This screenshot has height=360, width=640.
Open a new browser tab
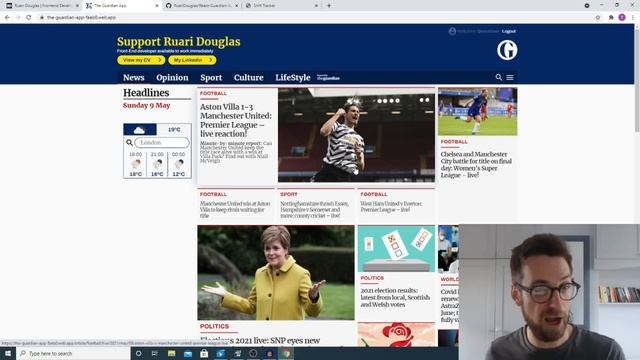coord(329,6)
